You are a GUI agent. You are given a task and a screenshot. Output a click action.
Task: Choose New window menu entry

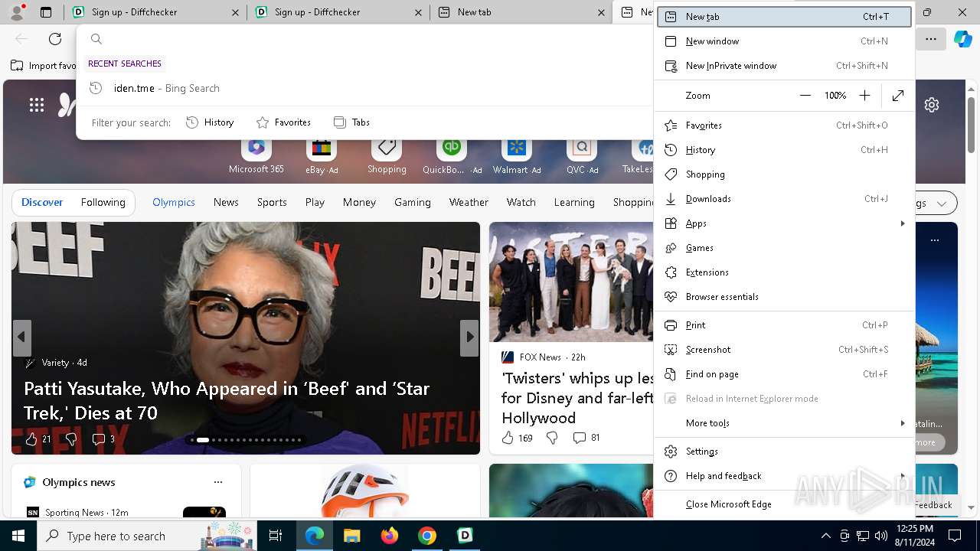tap(785, 41)
